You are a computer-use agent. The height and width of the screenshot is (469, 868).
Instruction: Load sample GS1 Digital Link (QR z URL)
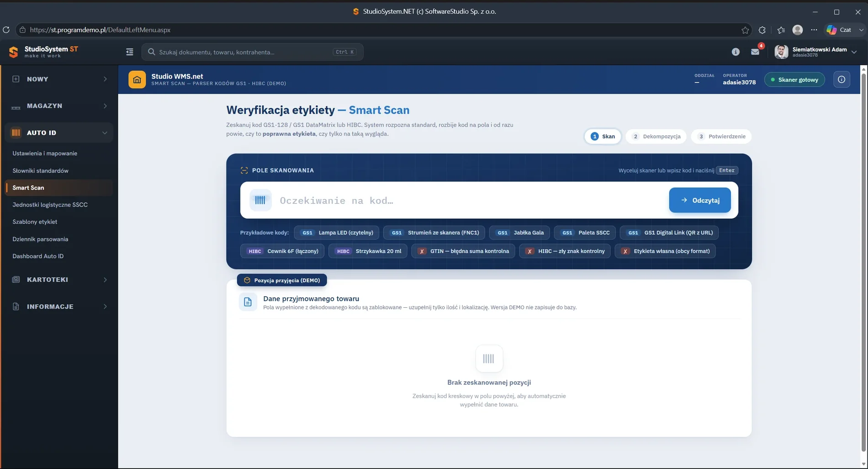[669, 232]
